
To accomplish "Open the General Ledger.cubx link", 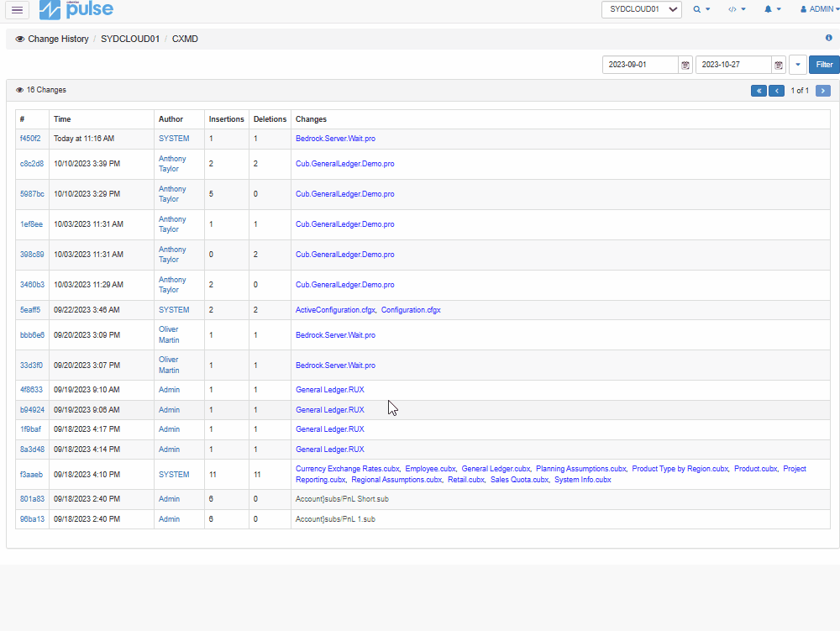I will click(496, 469).
